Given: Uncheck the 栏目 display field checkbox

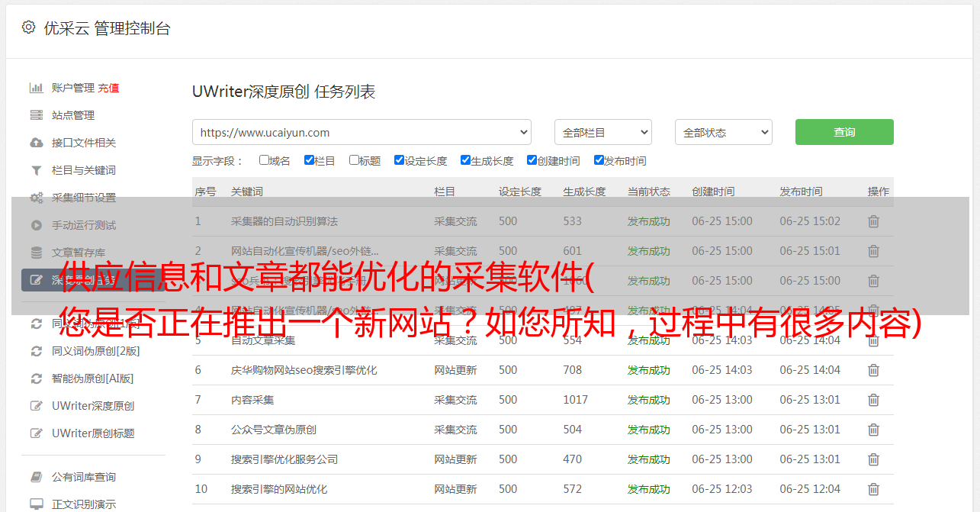Looking at the screenshot, I should pyautogui.click(x=309, y=160).
